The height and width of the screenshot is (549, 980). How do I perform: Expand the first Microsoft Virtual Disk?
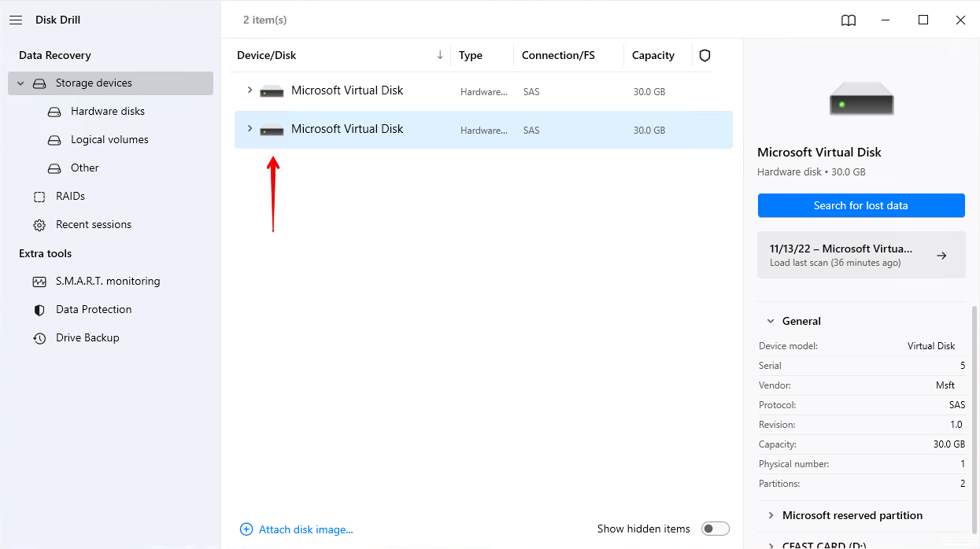[250, 90]
